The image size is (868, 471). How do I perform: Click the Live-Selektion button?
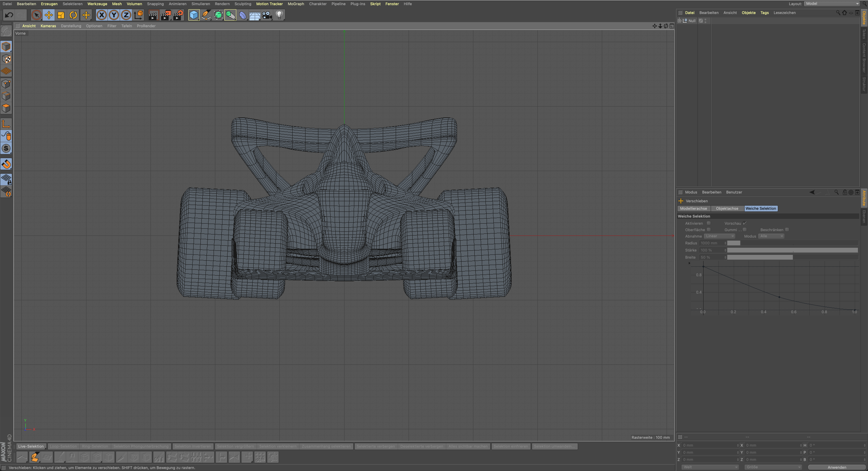31,446
